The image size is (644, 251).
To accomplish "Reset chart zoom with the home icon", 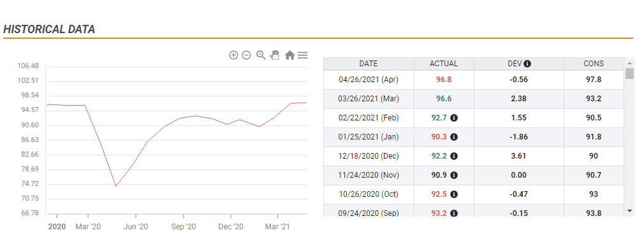I will (x=290, y=55).
